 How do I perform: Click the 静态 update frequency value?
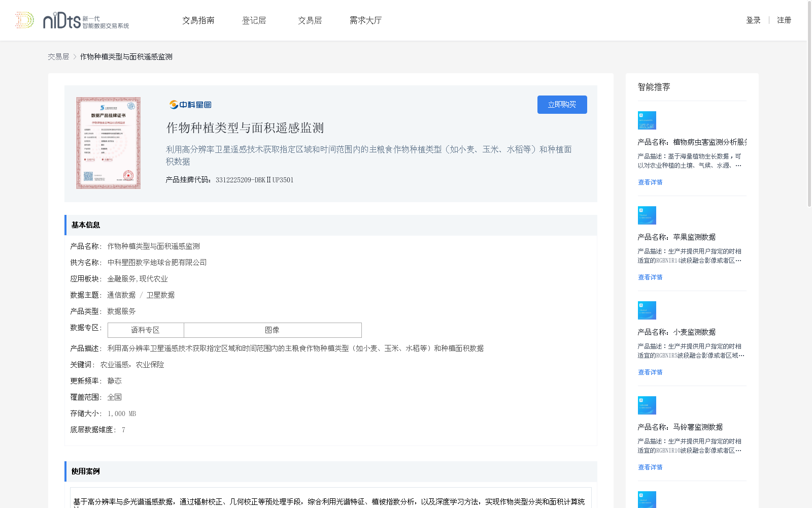coord(114,381)
